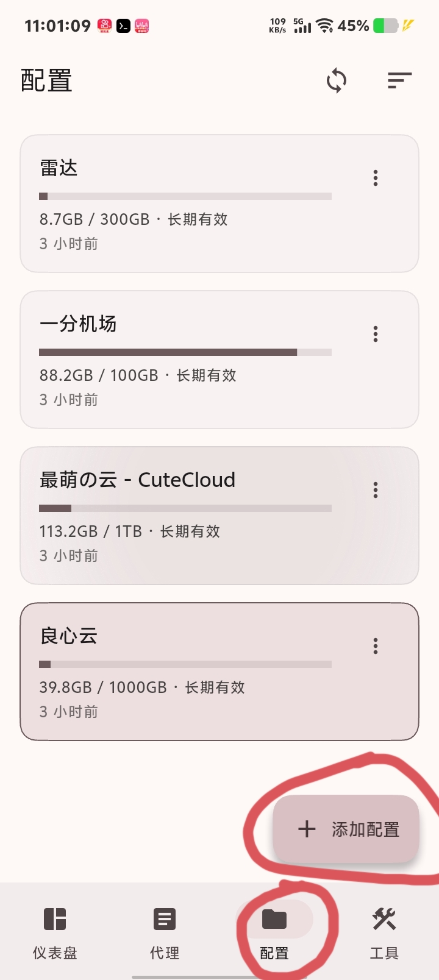Select the 最萌の云 - CuteCloud profile card
Viewport: 439px width, 980px height.
pos(220,516)
